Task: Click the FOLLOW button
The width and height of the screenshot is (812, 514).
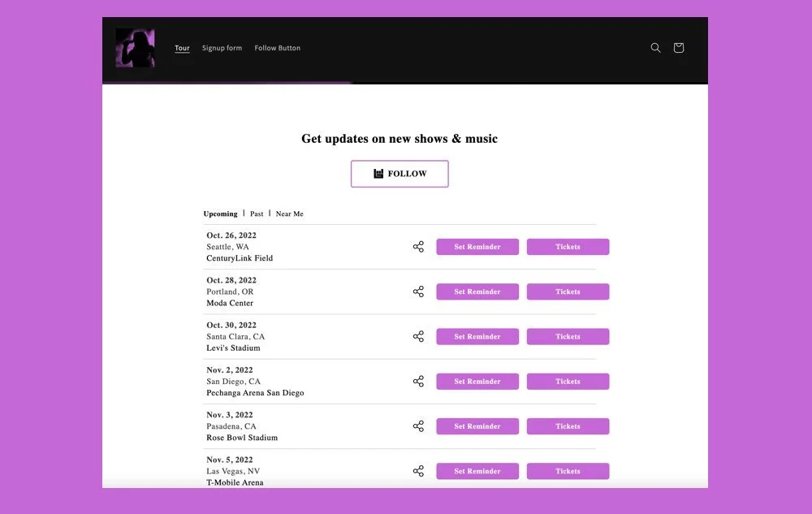Action: click(x=400, y=174)
